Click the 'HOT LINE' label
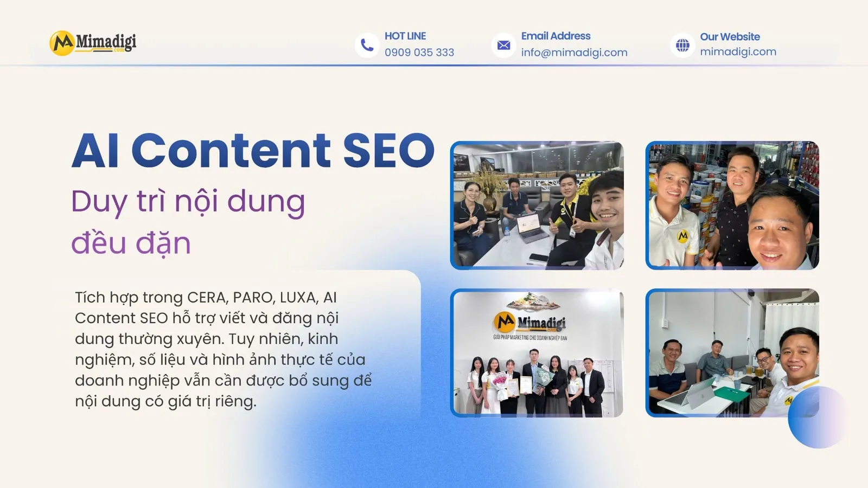 pyautogui.click(x=405, y=36)
